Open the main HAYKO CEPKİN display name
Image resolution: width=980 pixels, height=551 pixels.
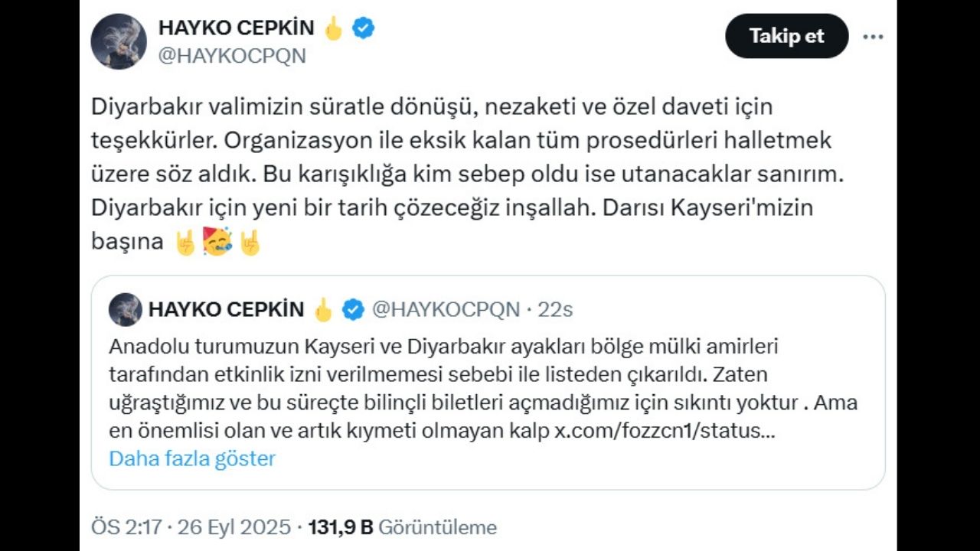tap(236, 28)
